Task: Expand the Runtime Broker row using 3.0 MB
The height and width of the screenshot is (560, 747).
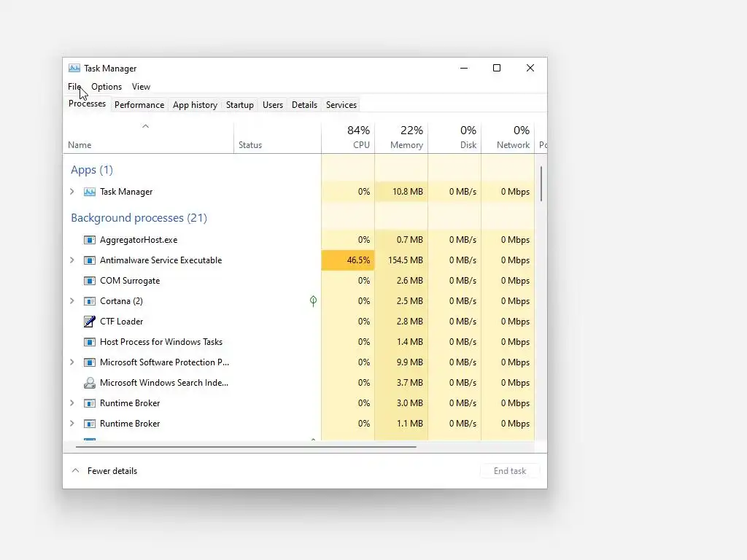Action: (72, 402)
